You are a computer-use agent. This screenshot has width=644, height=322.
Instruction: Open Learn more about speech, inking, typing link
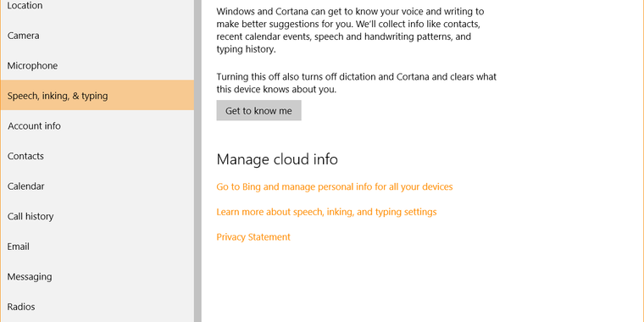[326, 212]
